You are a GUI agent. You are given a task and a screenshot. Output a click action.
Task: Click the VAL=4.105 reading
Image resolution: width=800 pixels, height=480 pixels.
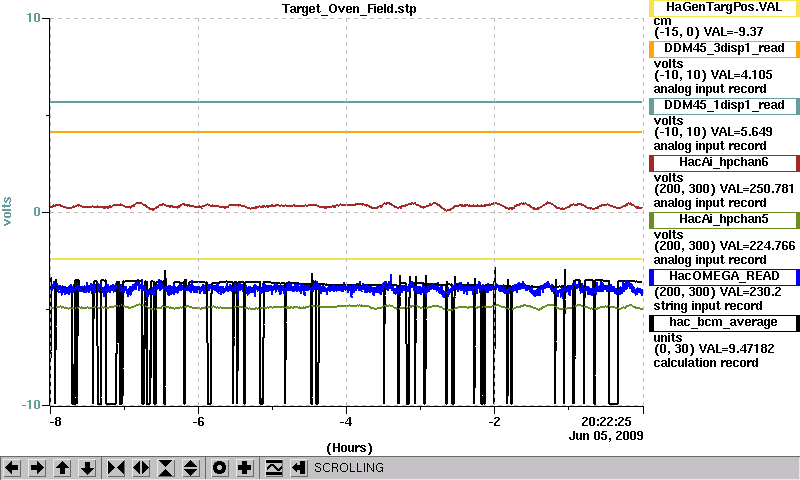tap(741, 75)
